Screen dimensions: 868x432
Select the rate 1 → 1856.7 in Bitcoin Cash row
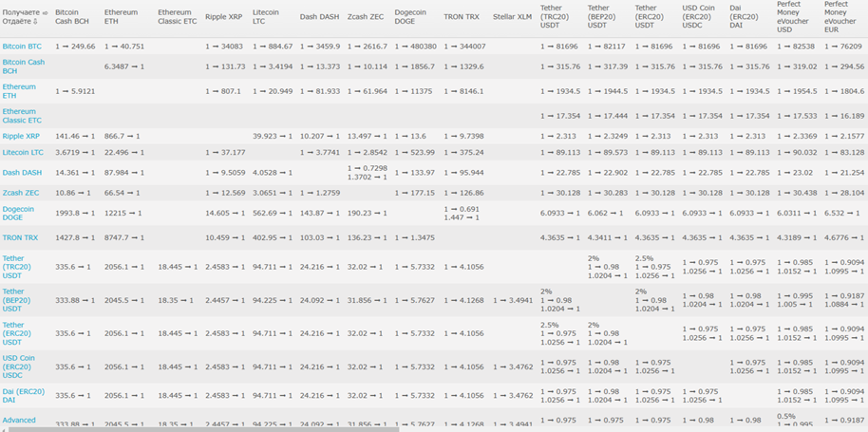click(x=415, y=66)
